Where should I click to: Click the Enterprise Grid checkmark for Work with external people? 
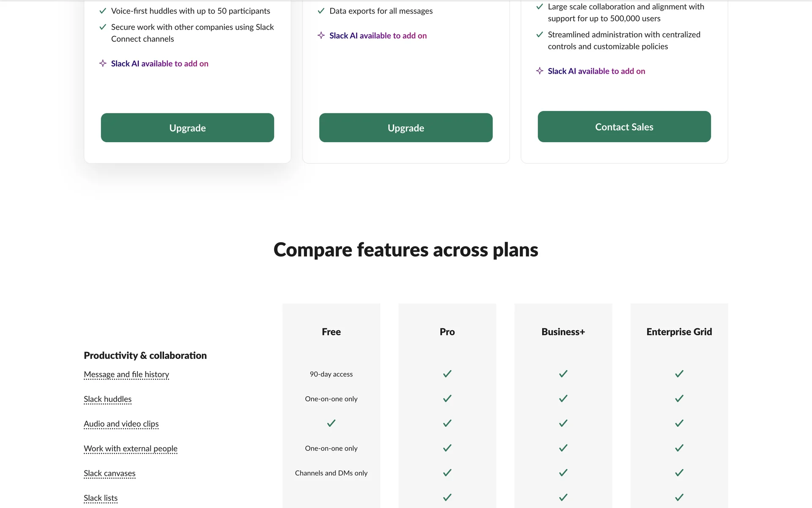[x=679, y=448]
